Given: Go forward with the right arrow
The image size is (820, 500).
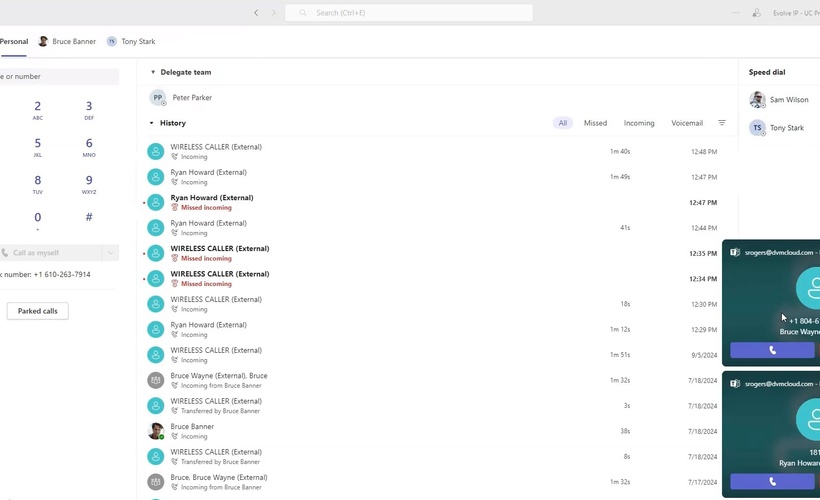Looking at the screenshot, I should coord(274,13).
